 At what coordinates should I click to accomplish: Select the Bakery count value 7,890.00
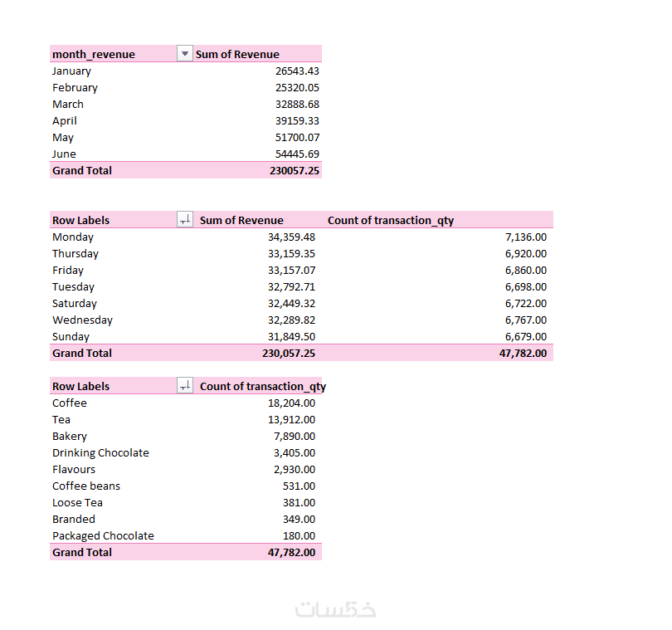pyautogui.click(x=295, y=436)
